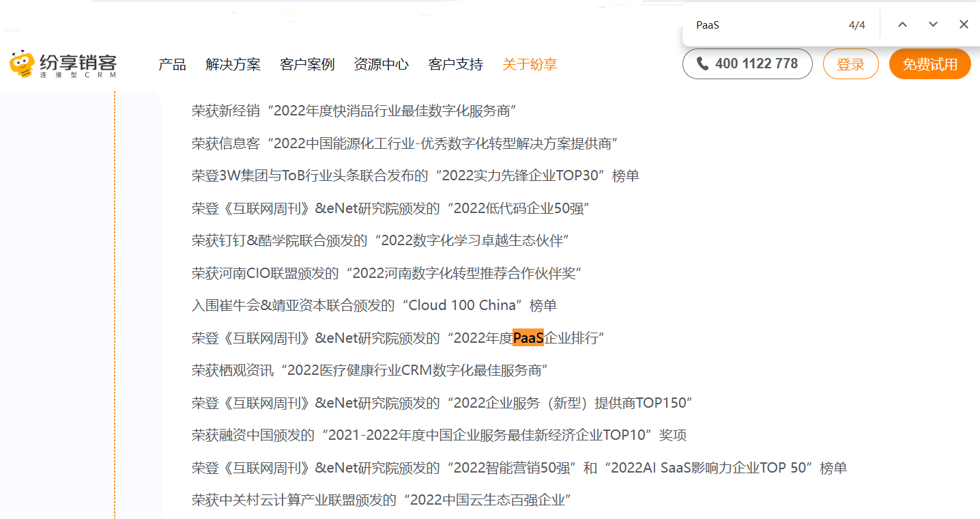Click the 2022中国云生态百强企业 line
Viewport: 980px width, 519px height.
coord(381,500)
